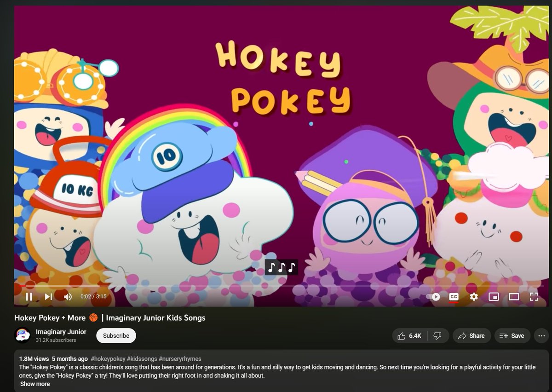Open the Imaginary Junior channel name
Viewport: 552px width, 392px height.
tap(61, 332)
